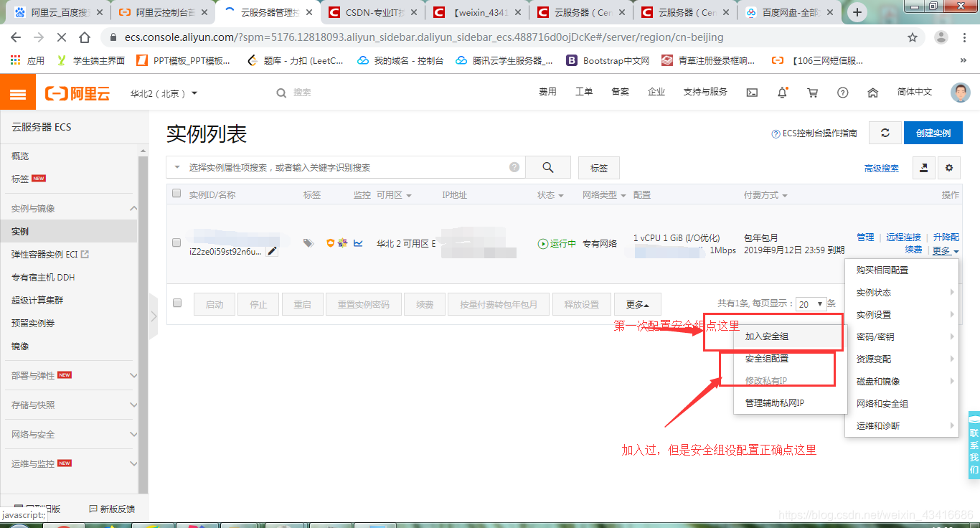980x528 pixels.
Task: Click the 标签 filter button
Action: tap(599, 168)
